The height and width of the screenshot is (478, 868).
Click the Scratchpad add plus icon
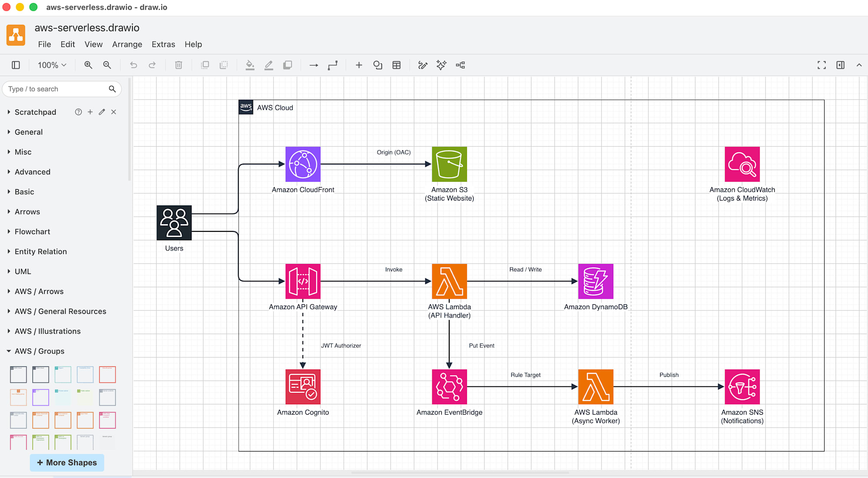(x=90, y=112)
